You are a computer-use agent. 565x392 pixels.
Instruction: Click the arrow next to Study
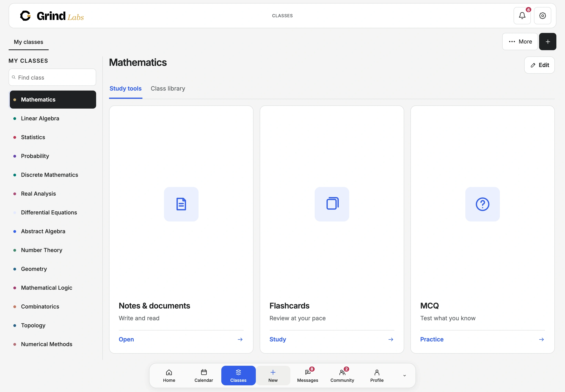391,339
